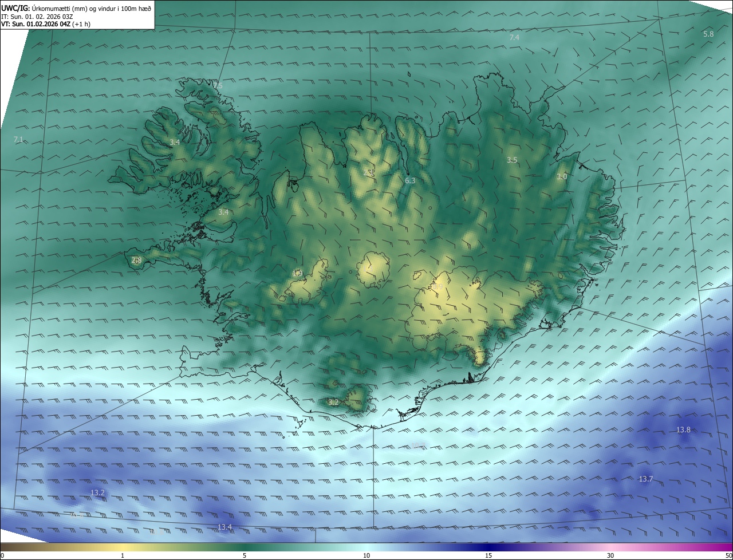The height and width of the screenshot is (560, 733).
Task: Click the 30 tick label on the color scale
Action: pyautogui.click(x=610, y=555)
